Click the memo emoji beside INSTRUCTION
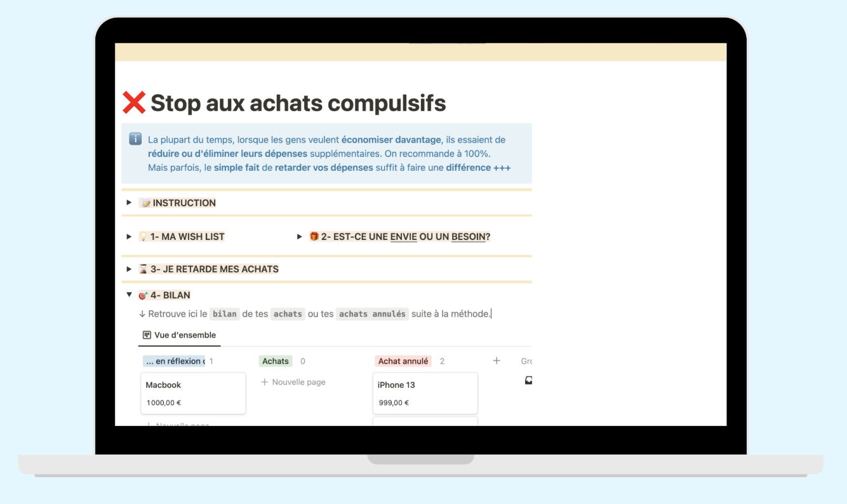Screen dimensions: 847x504 click(x=145, y=203)
